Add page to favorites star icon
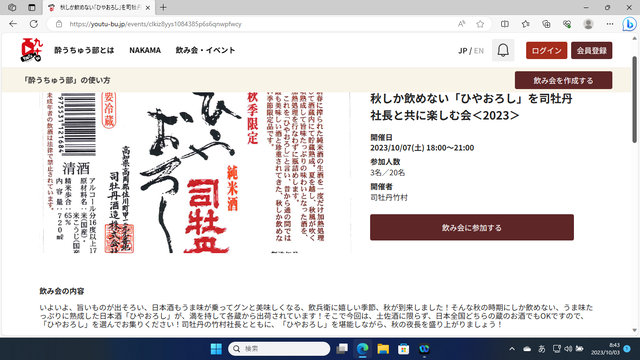 480,24
